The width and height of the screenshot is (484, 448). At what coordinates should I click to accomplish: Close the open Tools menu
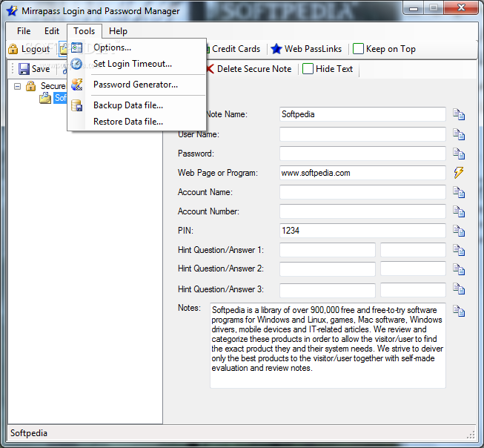pos(84,31)
